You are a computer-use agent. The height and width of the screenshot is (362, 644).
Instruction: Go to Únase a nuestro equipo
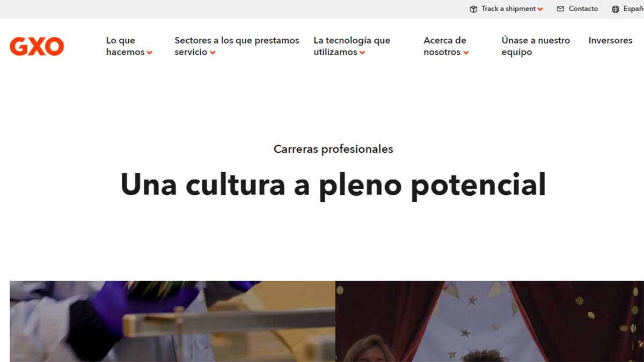(535, 46)
